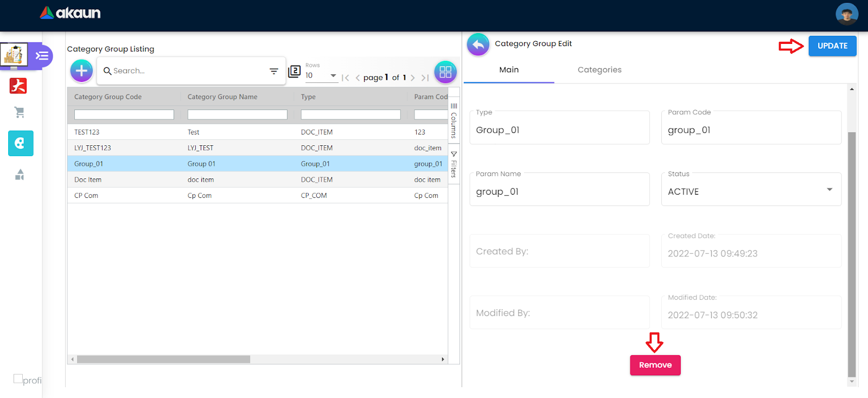868x398 pixels.
Task: Click the UPDATE button
Action: pyautogui.click(x=832, y=46)
